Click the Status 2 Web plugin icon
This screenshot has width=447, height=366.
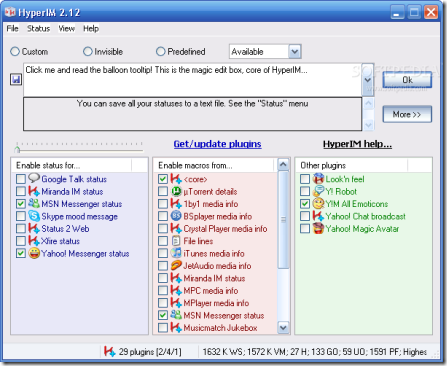tap(34, 229)
